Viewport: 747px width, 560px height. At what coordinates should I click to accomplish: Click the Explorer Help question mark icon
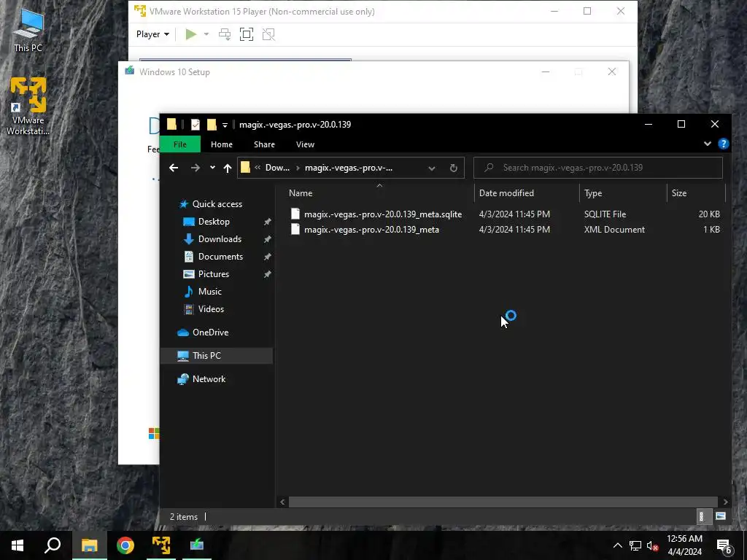(x=723, y=144)
